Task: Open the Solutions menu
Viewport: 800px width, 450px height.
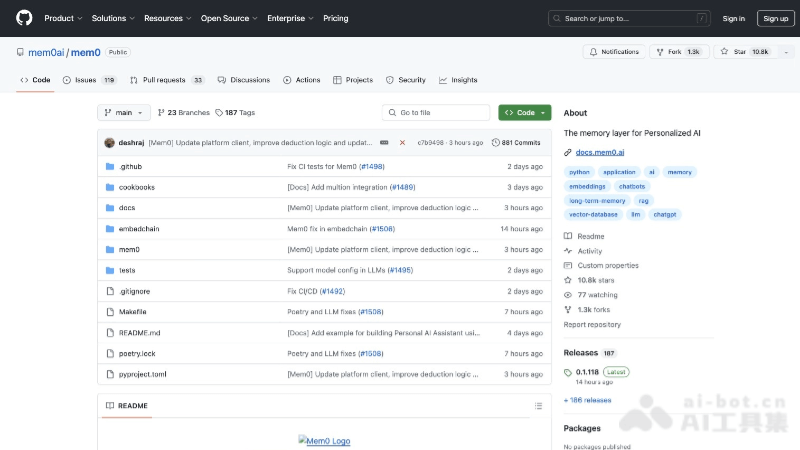Action: pyautogui.click(x=113, y=18)
